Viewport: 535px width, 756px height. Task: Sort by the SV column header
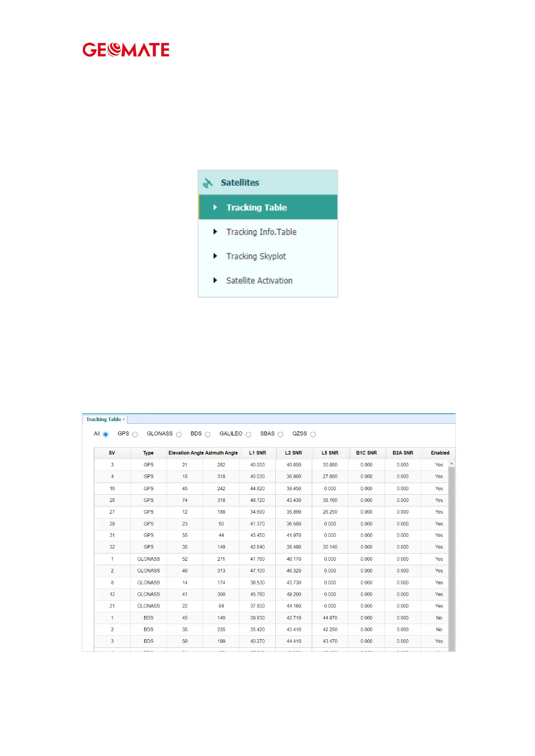click(x=112, y=453)
